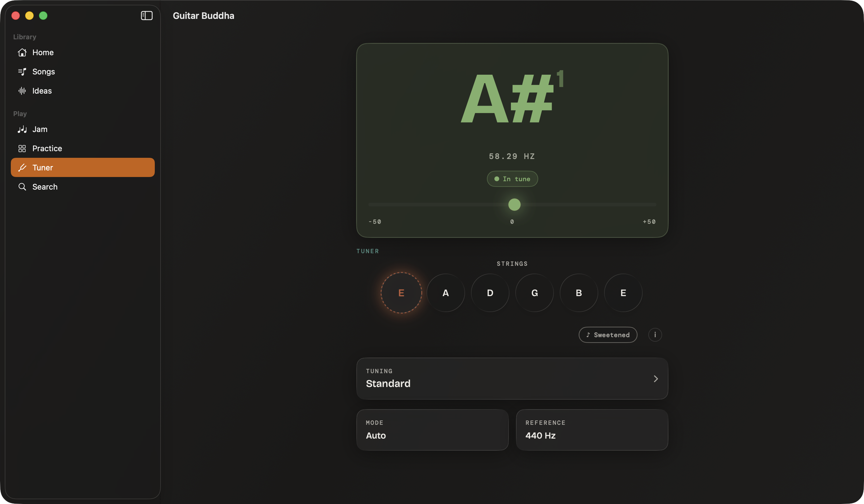
Task: Open Practice label
Action: tap(47, 148)
